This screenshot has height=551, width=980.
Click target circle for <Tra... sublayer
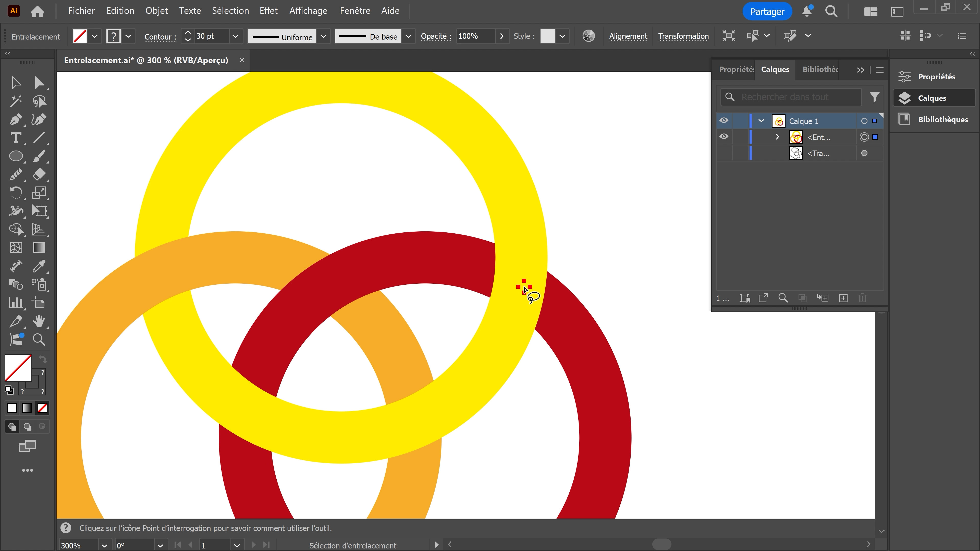864,153
